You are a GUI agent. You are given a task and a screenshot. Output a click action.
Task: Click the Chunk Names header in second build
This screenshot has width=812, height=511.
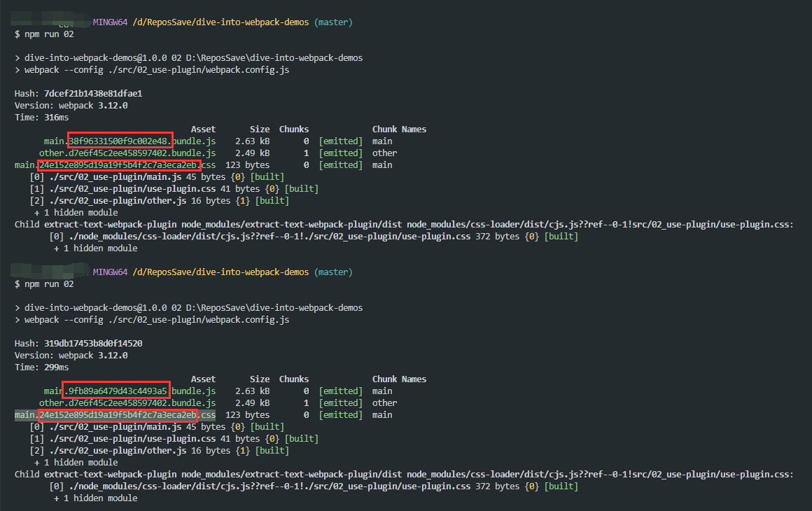click(399, 379)
